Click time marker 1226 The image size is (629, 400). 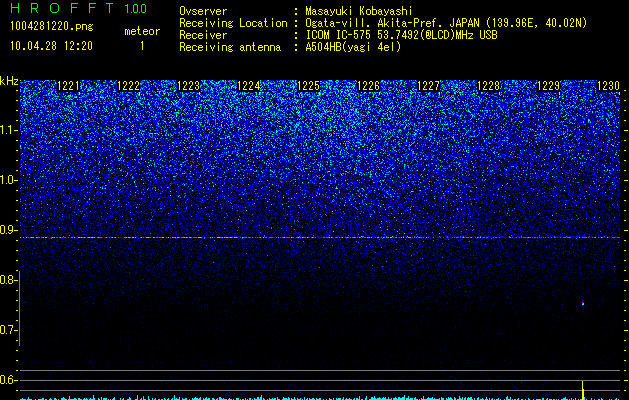point(368,86)
